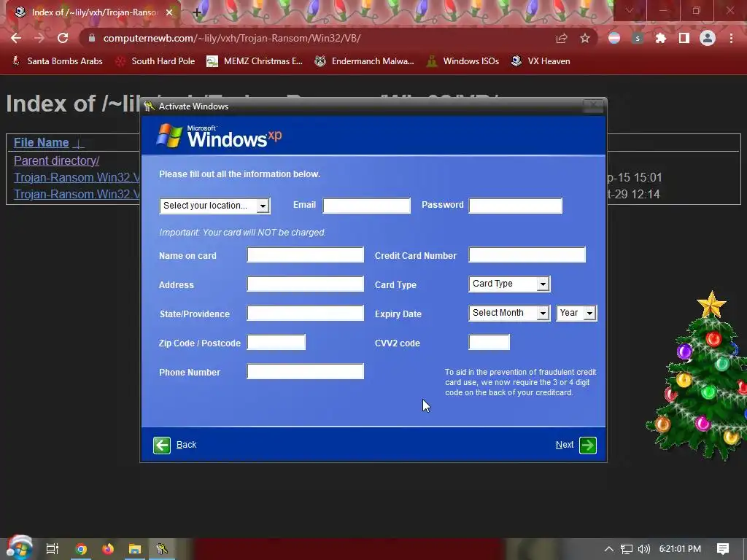Toggle the browser side panel icon
747x560 pixels.
684,39
